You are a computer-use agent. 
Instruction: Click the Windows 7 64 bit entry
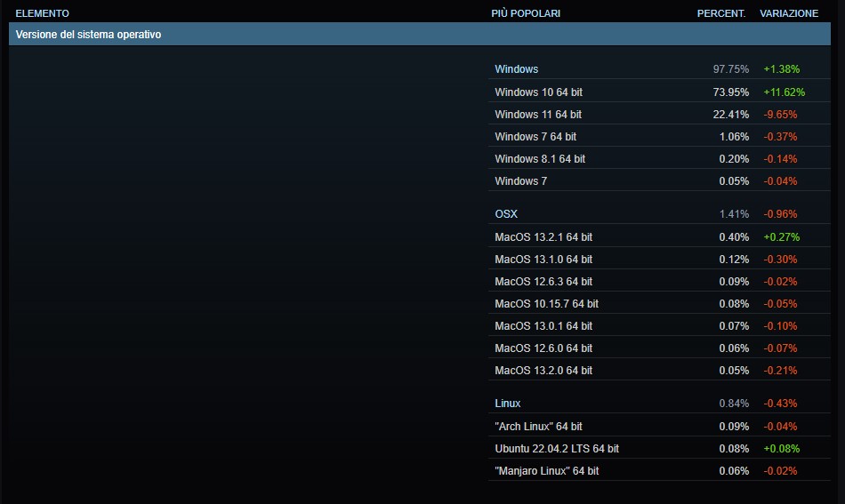[x=535, y=137]
